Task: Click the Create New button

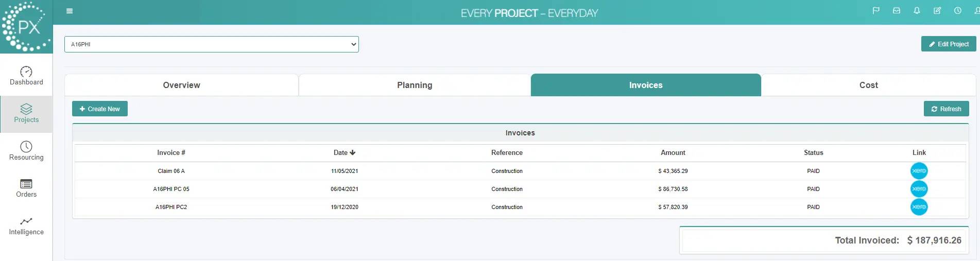Action: tap(100, 109)
